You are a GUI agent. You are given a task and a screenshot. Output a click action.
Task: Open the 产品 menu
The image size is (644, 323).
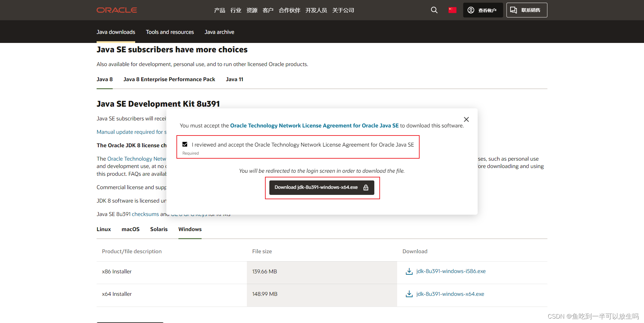220,10
